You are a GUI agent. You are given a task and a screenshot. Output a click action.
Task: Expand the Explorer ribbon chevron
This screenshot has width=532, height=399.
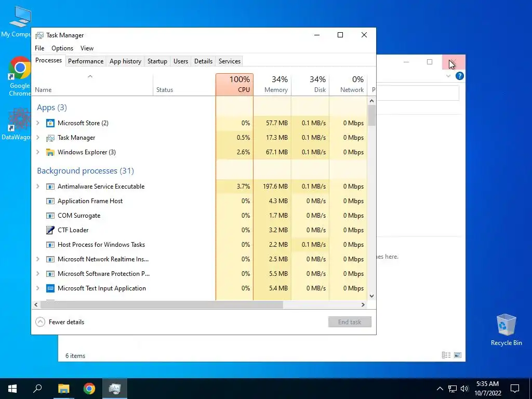tap(448, 76)
